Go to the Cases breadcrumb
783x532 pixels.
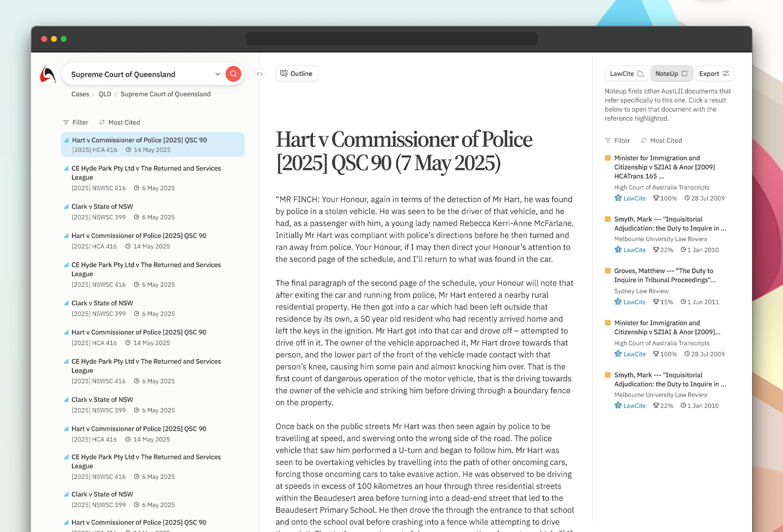point(80,94)
